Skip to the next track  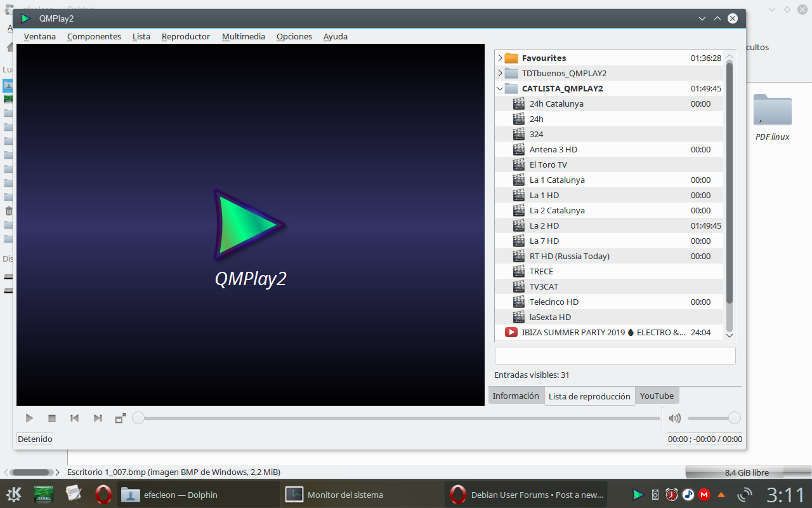click(x=98, y=418)
